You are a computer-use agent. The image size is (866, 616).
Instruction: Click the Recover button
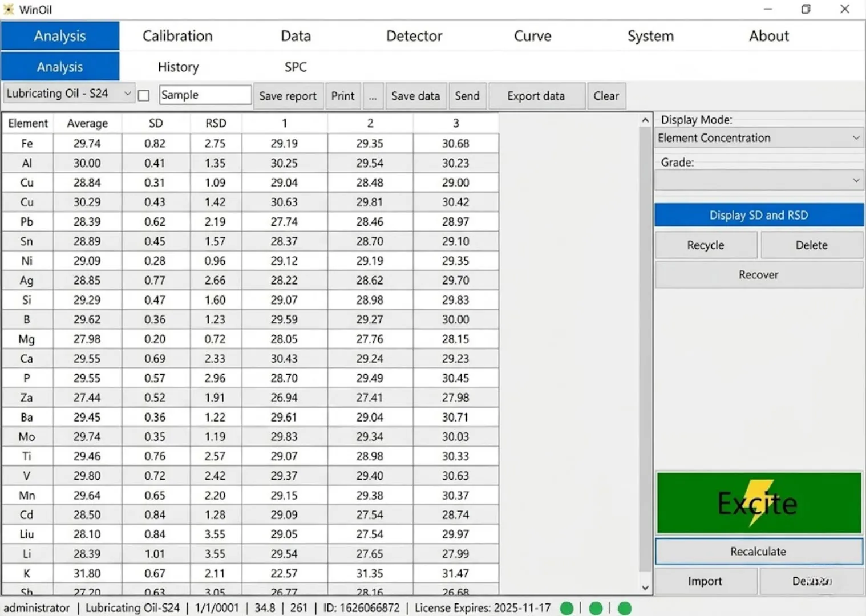tap(759, 274)
